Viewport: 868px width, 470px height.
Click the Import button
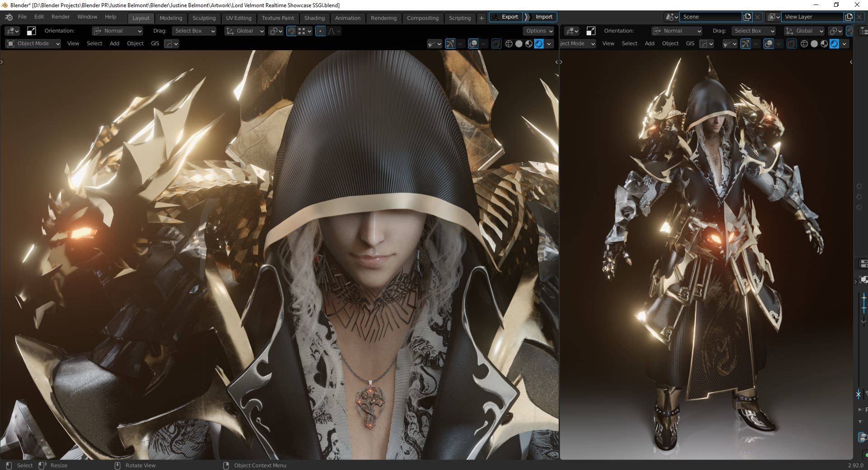coord(544,17)
